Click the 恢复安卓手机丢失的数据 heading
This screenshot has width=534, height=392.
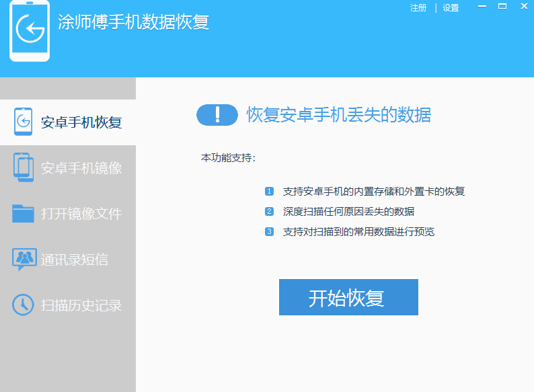tap(338, 115)
